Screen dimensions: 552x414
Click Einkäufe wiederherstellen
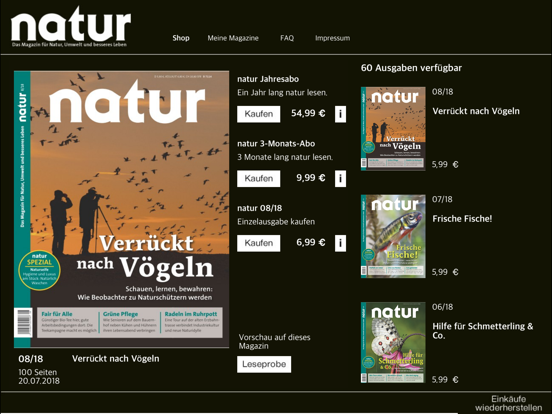pos(509,403)
